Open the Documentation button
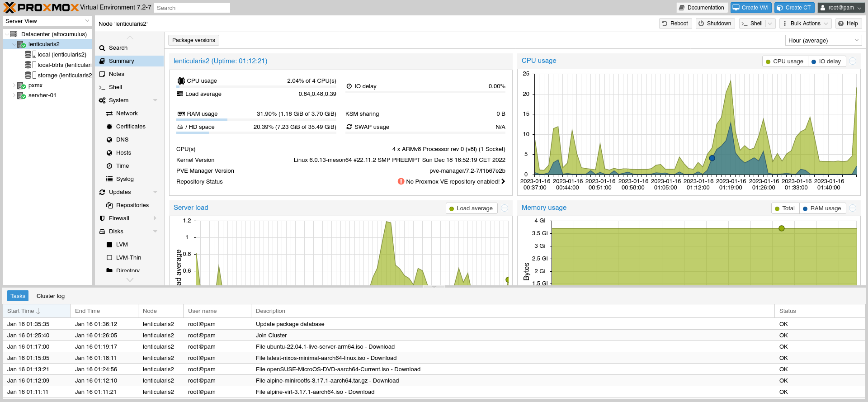 [x=702, y=8]
